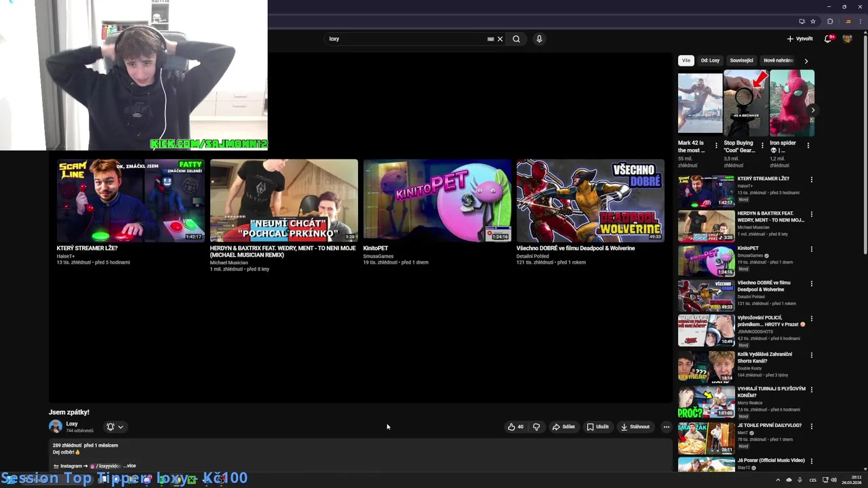The width and height of the screenshot is (868, 488).
Task: Dislike the video with thumbs-down button
Action: [x=536, y=427]
